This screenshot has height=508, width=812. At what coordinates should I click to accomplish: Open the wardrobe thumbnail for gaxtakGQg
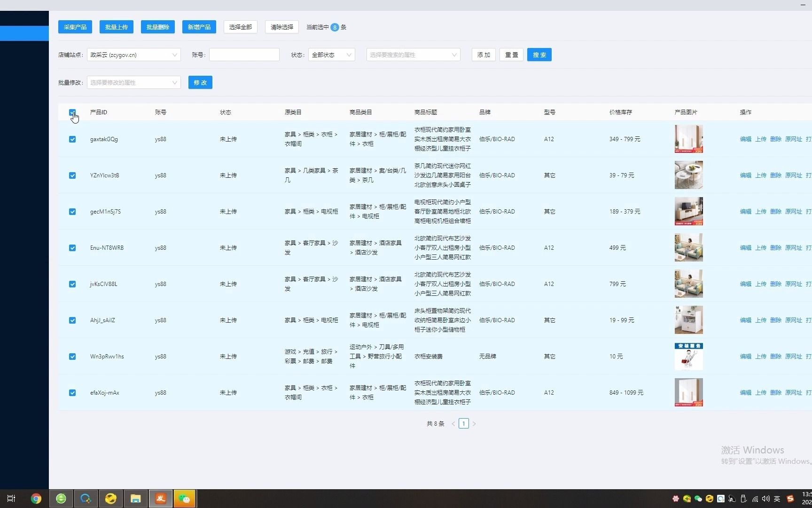click(689, 139)
